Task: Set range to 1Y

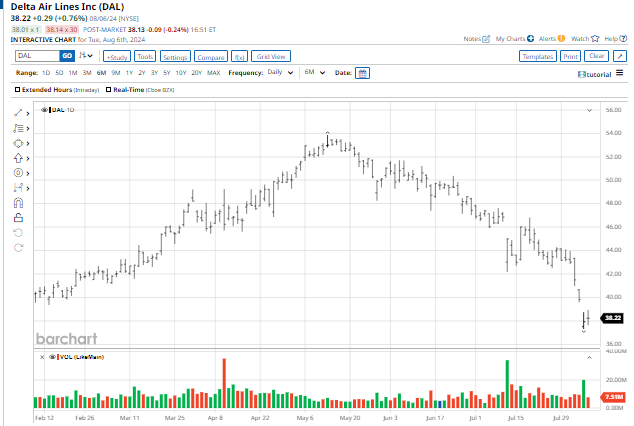Action: (130, 73)
